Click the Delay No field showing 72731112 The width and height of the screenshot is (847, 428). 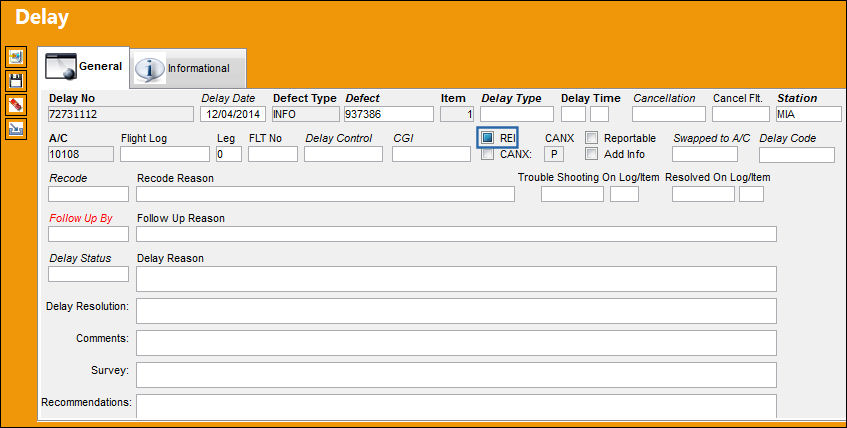[x=121, y=114]
